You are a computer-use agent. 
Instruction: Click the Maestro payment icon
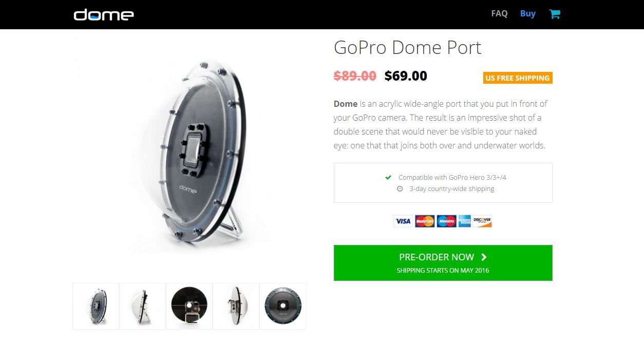click(x=446, y=221)
